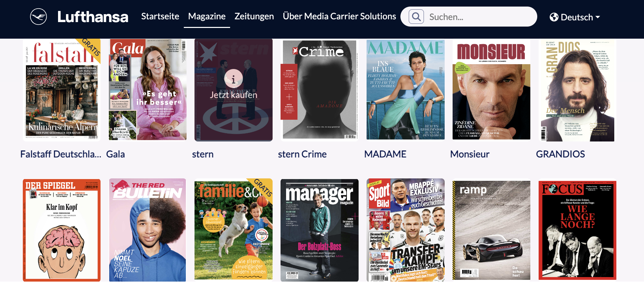The image size is (644, 294).
Task: Select the Magazine tab
Action: click(x=207, y=16)
